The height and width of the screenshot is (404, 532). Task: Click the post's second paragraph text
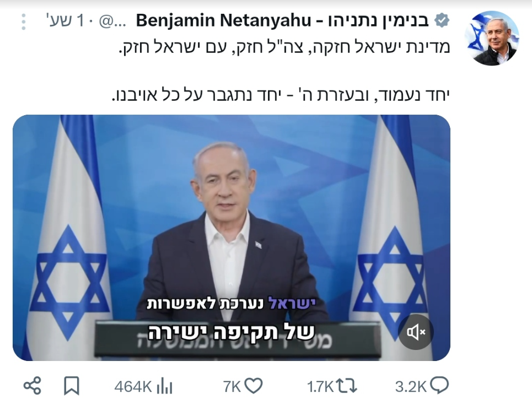(x=281, y=95)
